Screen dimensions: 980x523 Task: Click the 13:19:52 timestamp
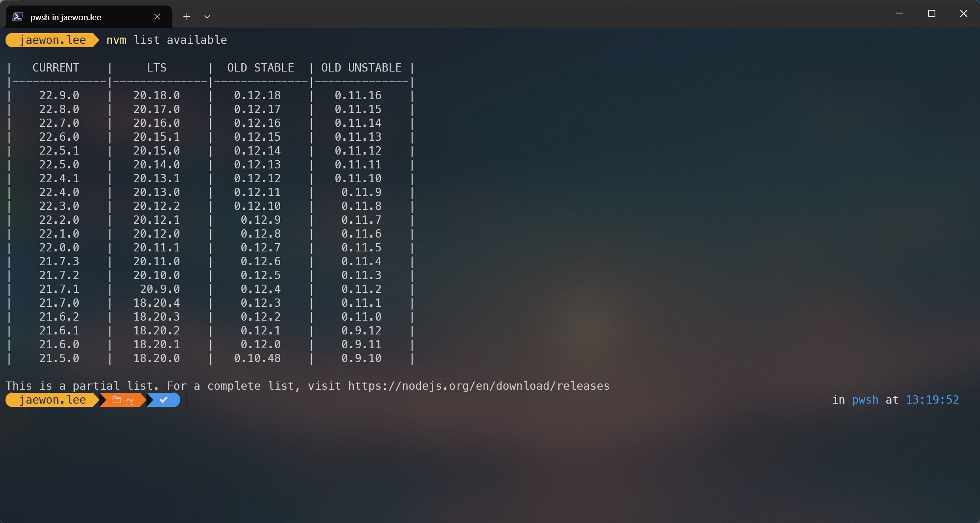click(932, 400)
